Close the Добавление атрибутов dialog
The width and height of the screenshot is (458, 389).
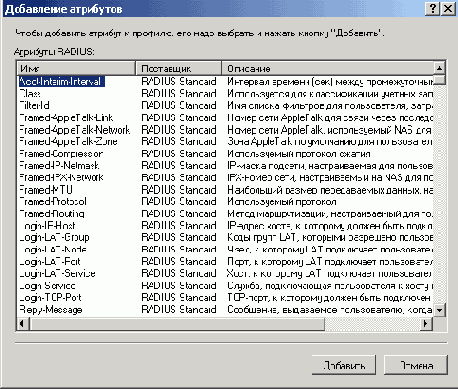click(448, 8)
